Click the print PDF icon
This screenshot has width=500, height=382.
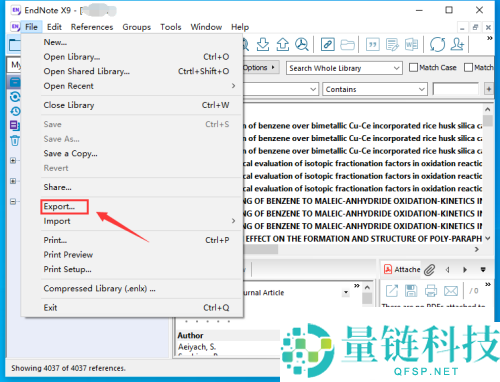pos(431,291)
